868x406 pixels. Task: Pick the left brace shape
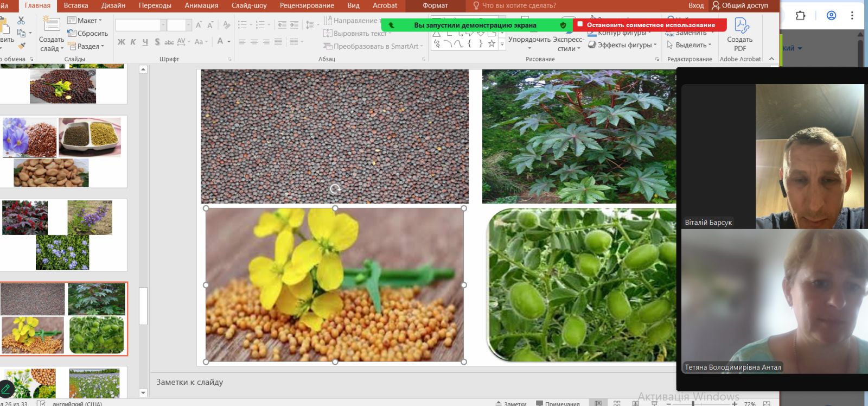(470, 44)
